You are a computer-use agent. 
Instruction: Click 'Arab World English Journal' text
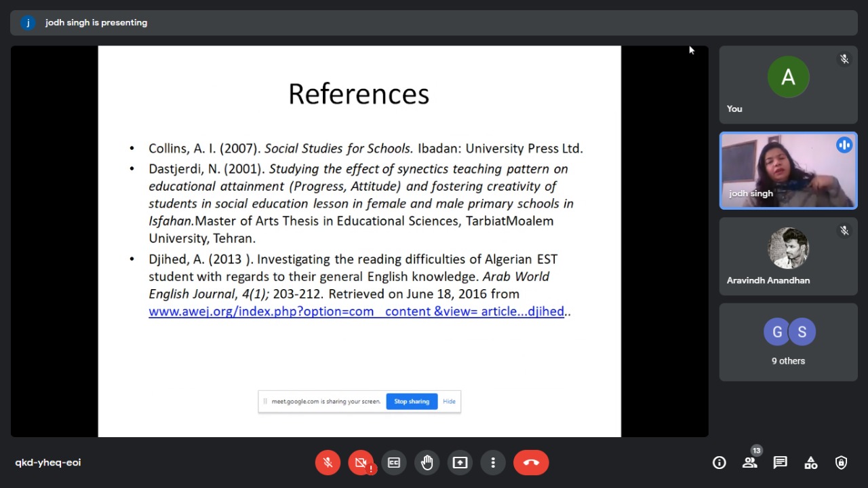(349, 285)
